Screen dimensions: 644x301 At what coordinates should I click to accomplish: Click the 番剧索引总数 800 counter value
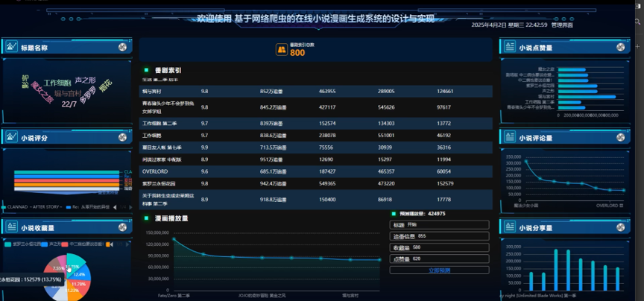click(297, 53)
